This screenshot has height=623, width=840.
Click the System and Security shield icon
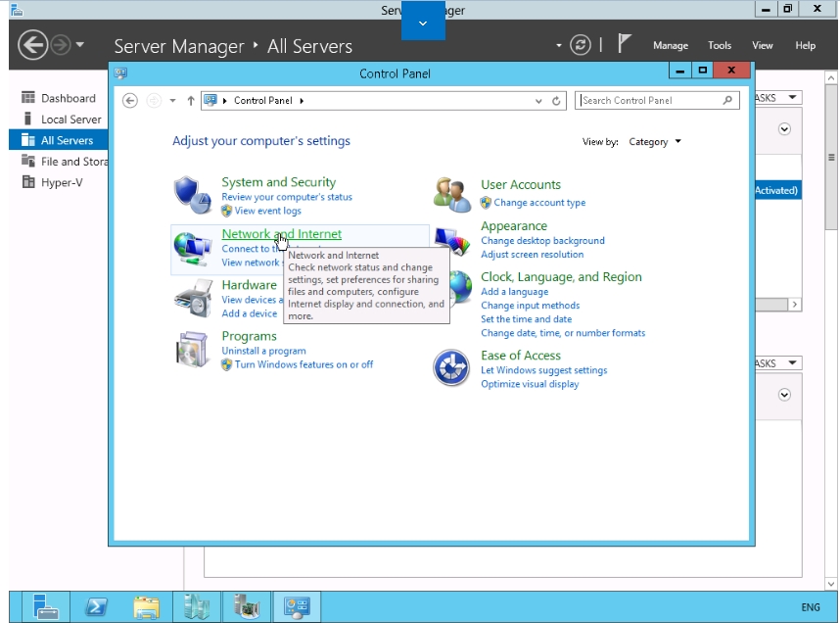[192, 195]
